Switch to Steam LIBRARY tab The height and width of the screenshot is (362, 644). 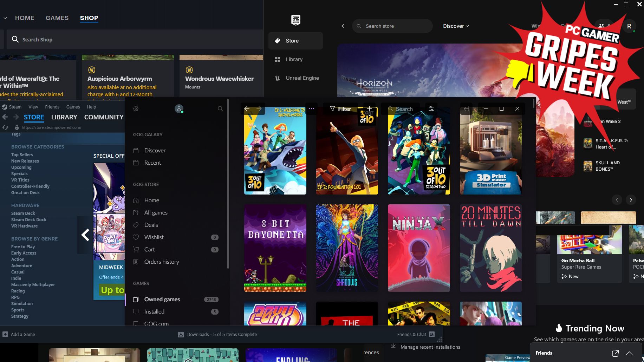coord(64,117)
